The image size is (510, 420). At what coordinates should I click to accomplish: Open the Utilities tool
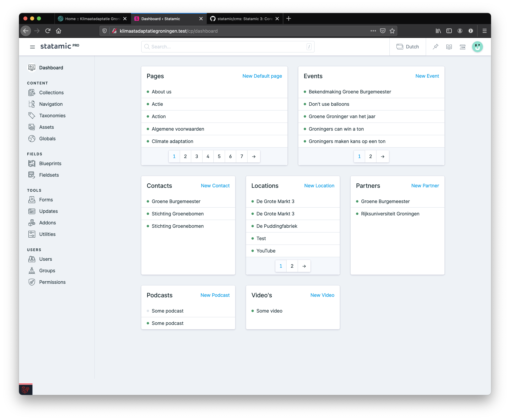point(47,234)
